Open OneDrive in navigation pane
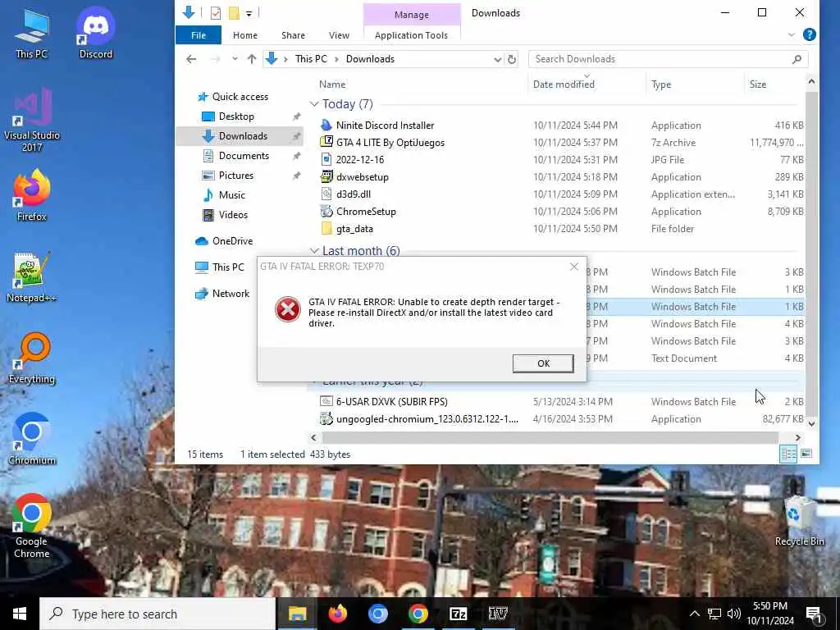This screenshot has width=840, height=630. tap(232, 241)
